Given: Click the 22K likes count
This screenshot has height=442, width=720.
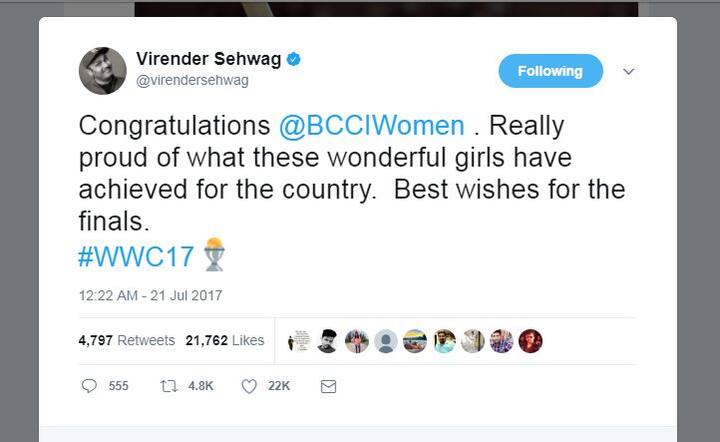Looking at the screenshot, I should 279,386.
